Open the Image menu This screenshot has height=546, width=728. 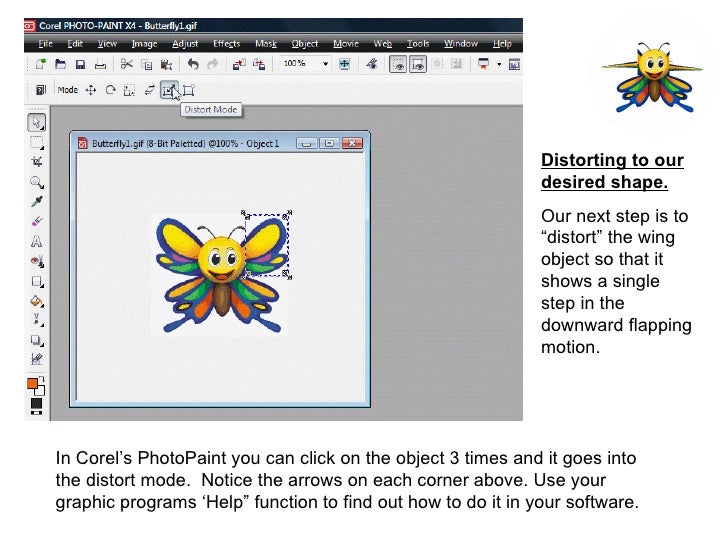click(144, 44)
